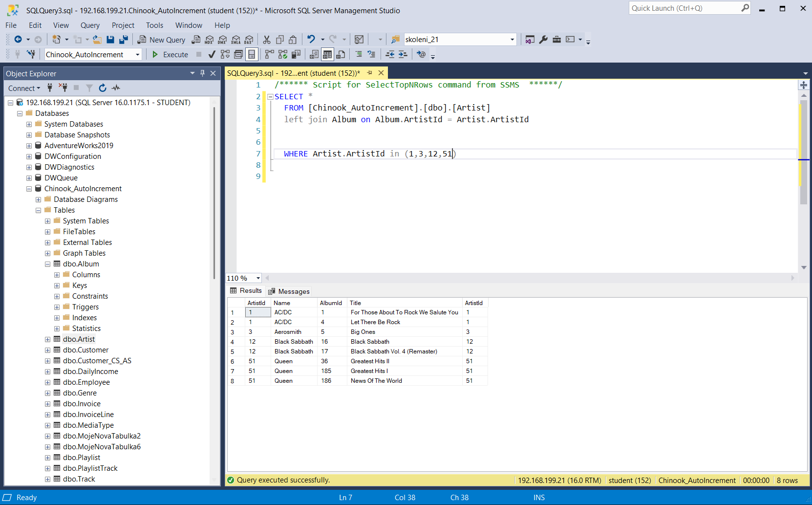Switch to the Results tab
The height and width of the screenshot is (505, 812).
[246, 291]
